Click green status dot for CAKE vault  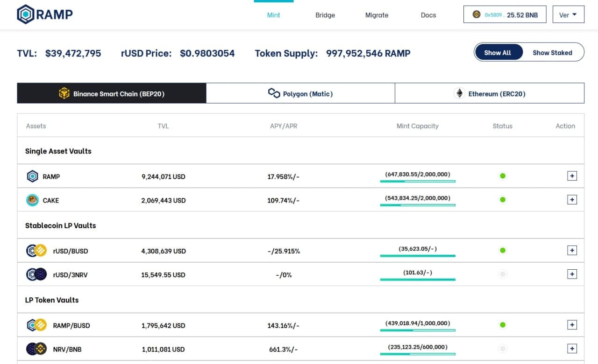(x=503, y=200)
